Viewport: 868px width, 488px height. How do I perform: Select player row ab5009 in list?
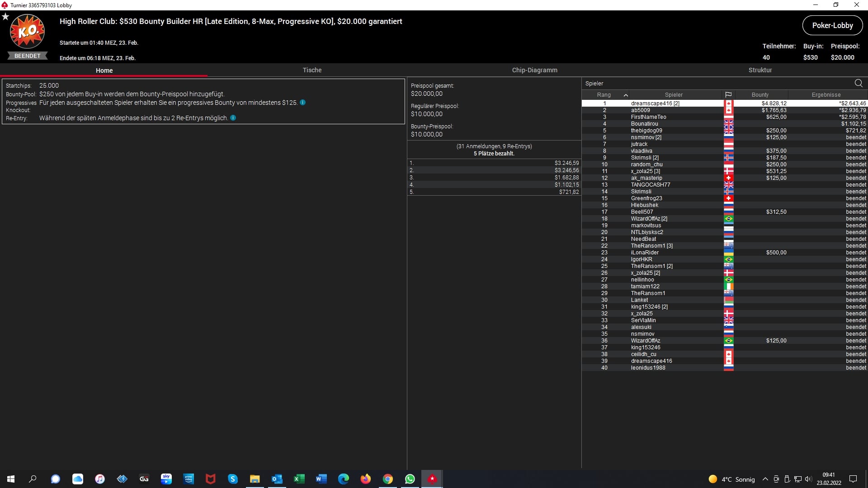point(640,110)
